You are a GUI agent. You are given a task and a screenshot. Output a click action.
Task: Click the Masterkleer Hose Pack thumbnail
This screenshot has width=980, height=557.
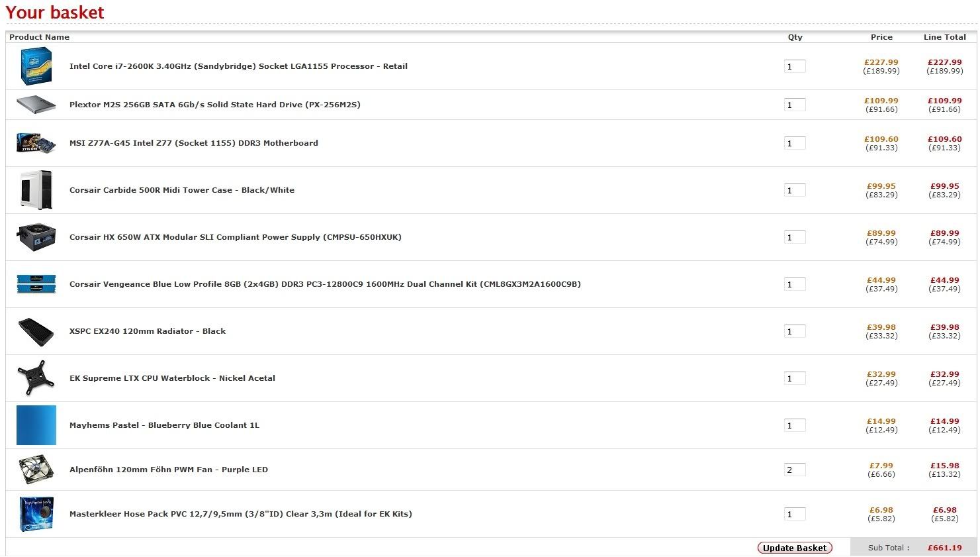click(x=36, y=514)
